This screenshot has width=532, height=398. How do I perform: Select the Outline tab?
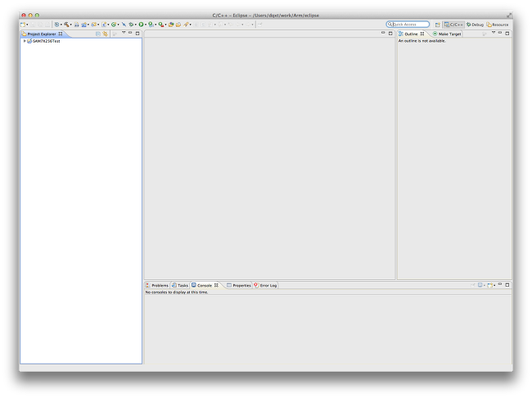pyautogui.click(x=411, y=34)
